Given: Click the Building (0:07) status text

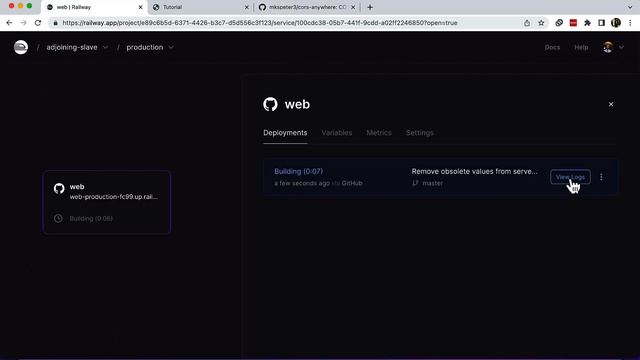Looking at the screenshot, I should pos(298,171).
